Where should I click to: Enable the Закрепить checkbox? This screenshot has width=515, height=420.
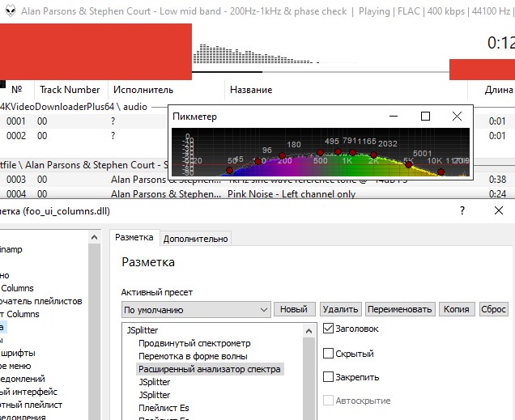tap(328, 377)
